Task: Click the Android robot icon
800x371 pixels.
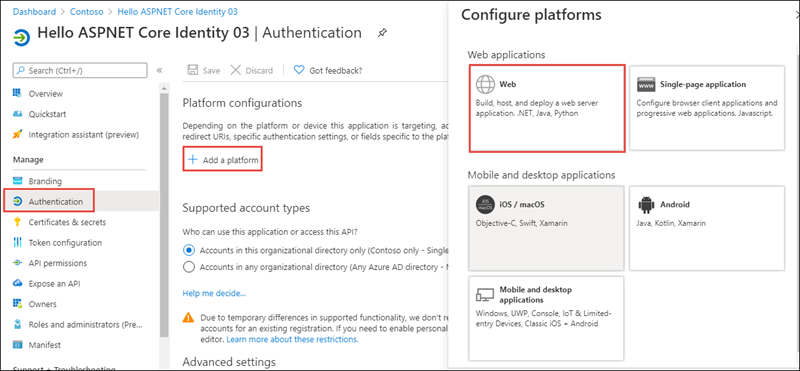Action: [x=646, y=205]
